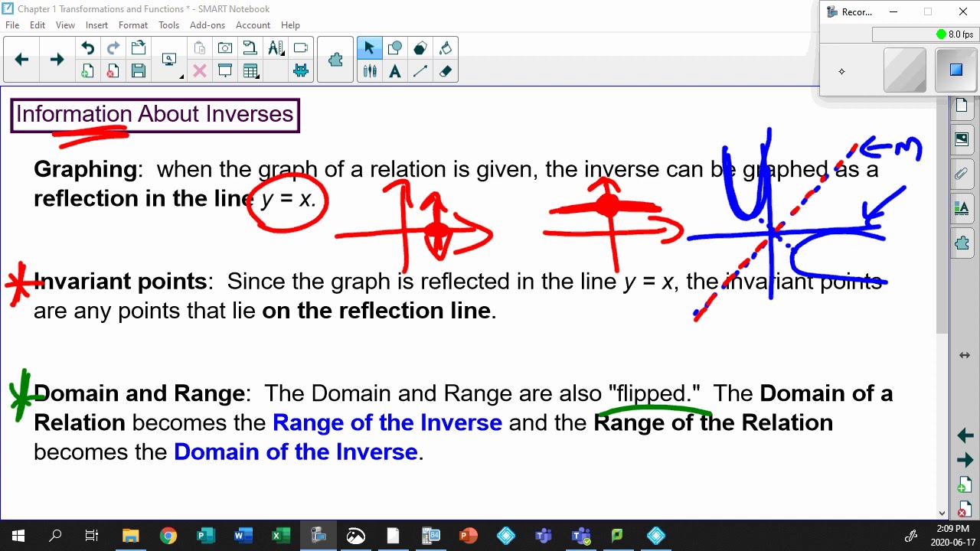Delete the page using the sidebar's page-x icon
980x551 pixels.
point(965,508)
